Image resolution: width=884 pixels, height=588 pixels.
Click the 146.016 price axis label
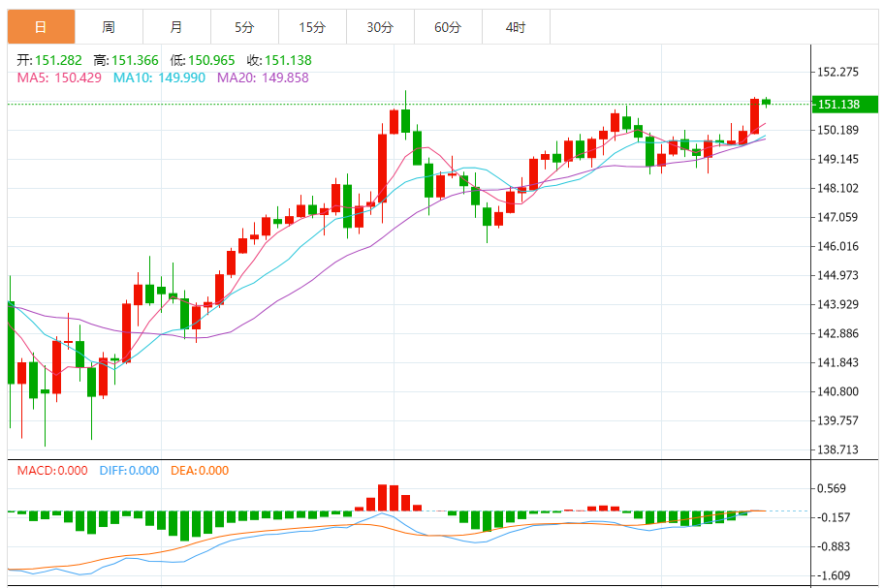pos(837,246)
